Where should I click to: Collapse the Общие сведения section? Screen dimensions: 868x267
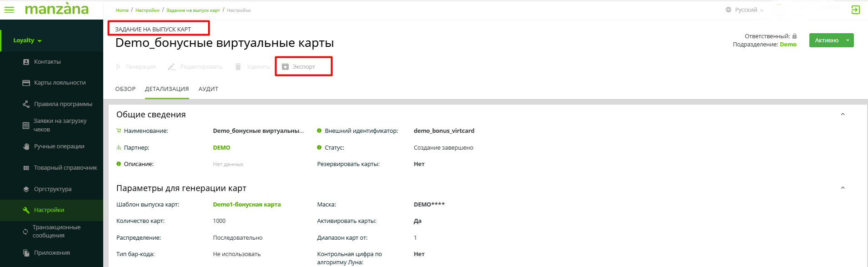click(x=843, y=115)
